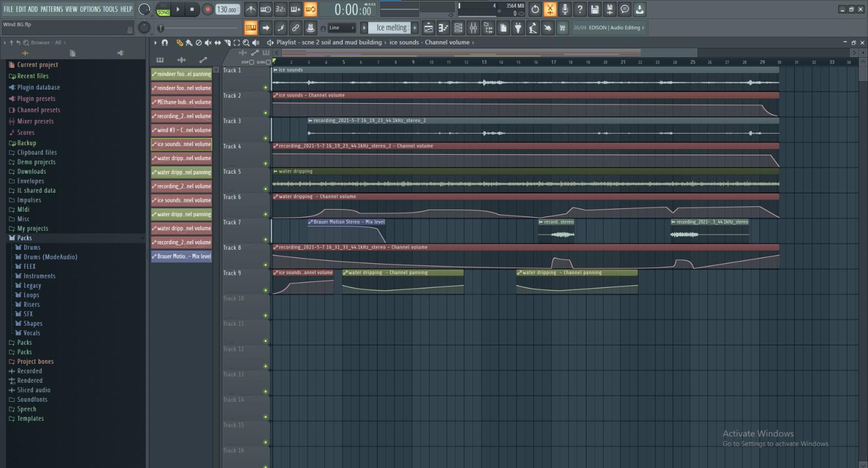Screen dimensions: 868x468
Task: Click the master volume knob
Action: [144, 9]
